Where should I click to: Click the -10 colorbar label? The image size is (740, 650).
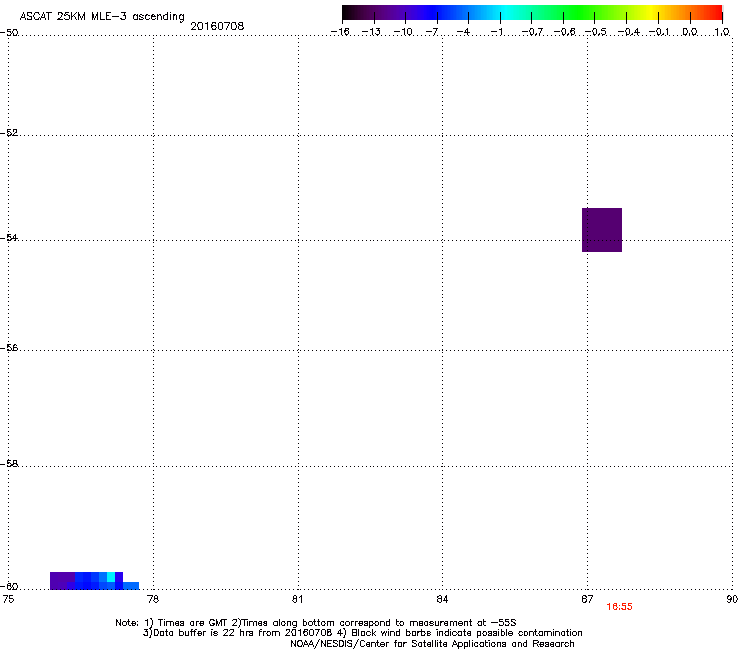click(x=403, y=32)
